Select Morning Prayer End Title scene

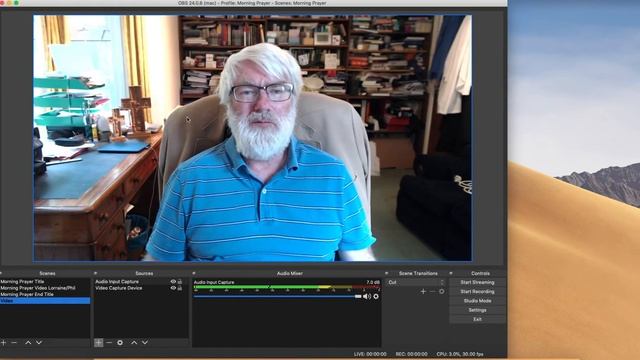[x=45, y=294]
